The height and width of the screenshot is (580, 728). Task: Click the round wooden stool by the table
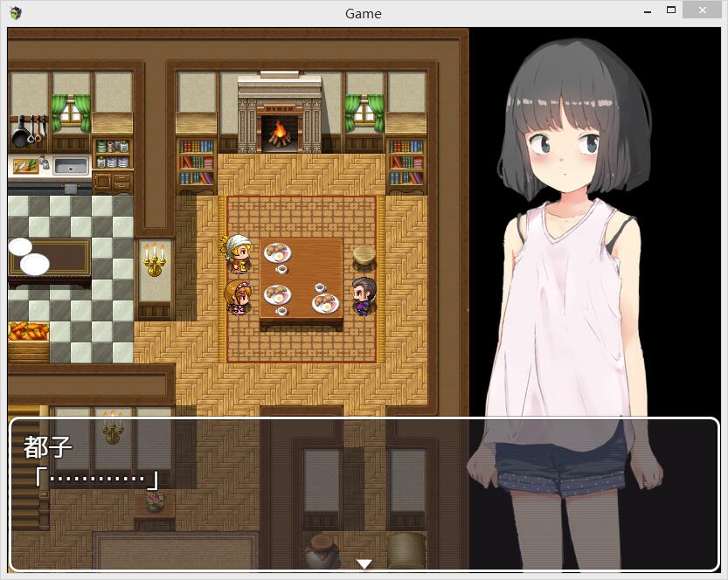click(364, 257)
